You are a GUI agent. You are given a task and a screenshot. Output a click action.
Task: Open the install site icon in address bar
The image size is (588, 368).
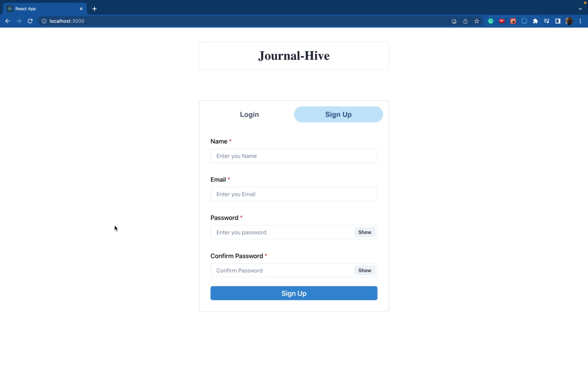coord(454,21)
